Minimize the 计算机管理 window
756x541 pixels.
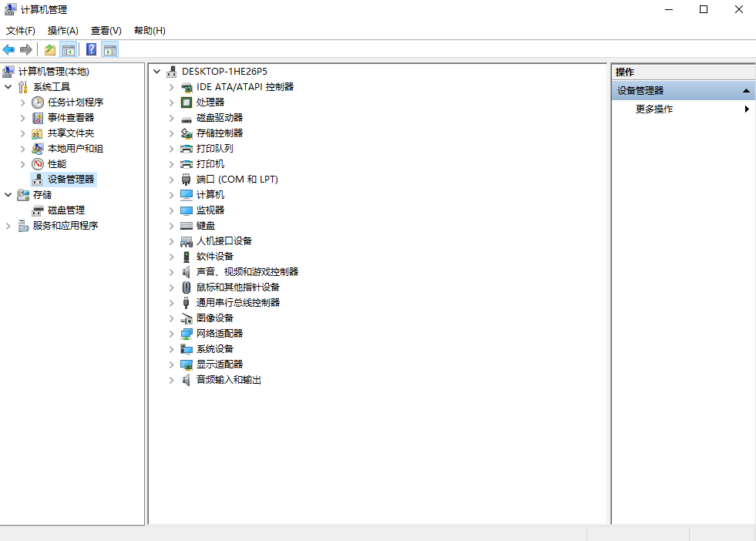[669, 10]
